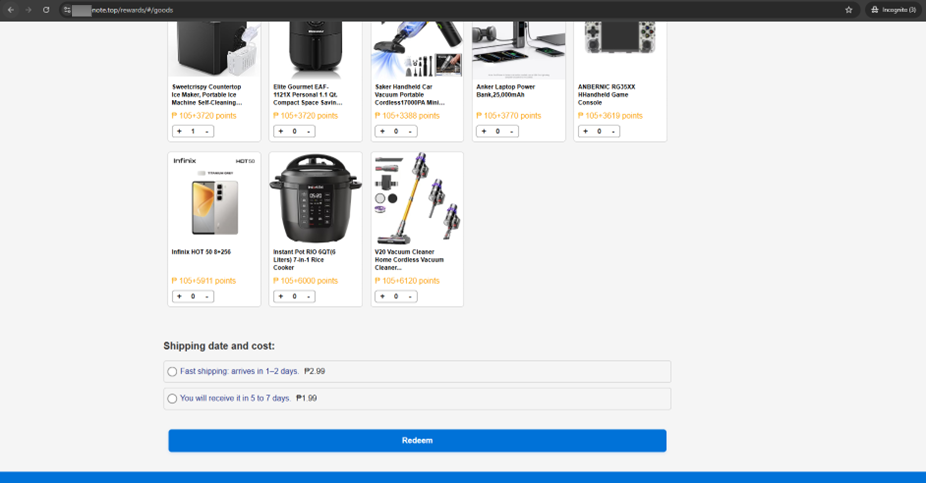Increase Infinix HOT 50 quantity
The height and width of the screenshot is (483, 926).
point(180,296)
